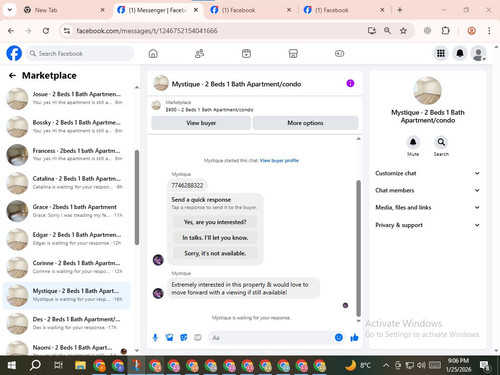
Task: Open a new browser tab
Action: click(x=400, y=10)
